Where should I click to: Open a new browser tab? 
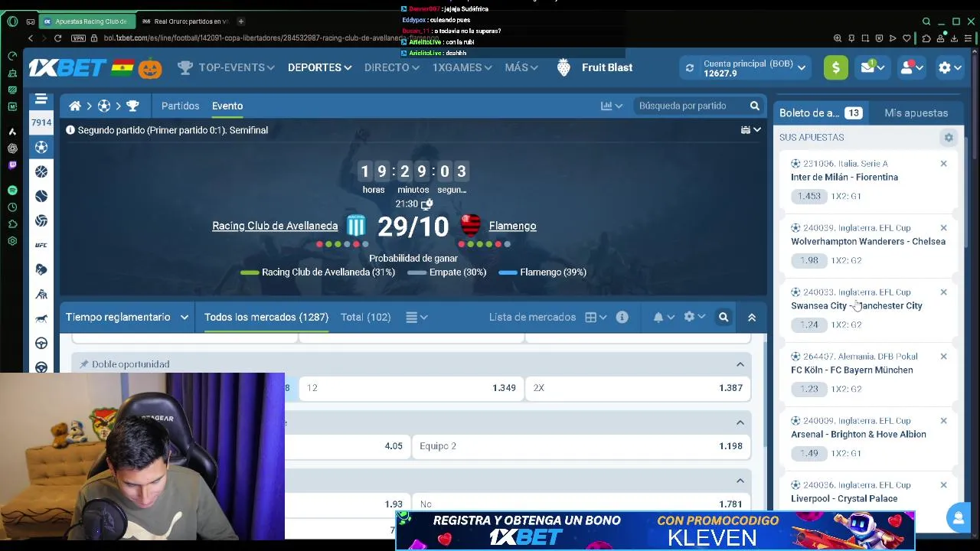[240, 21]
